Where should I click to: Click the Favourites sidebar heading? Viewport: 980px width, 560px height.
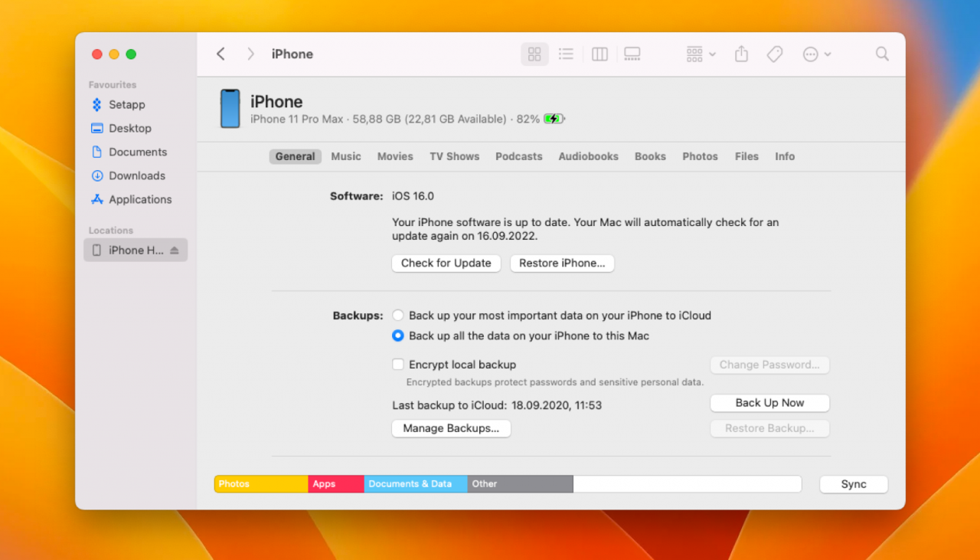point(113,85)
